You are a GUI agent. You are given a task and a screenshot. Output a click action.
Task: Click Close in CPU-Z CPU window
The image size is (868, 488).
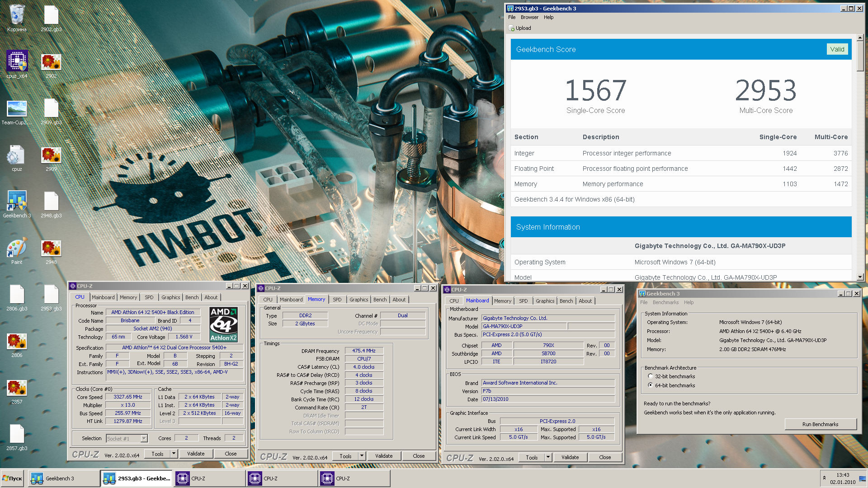pos(231,454)
